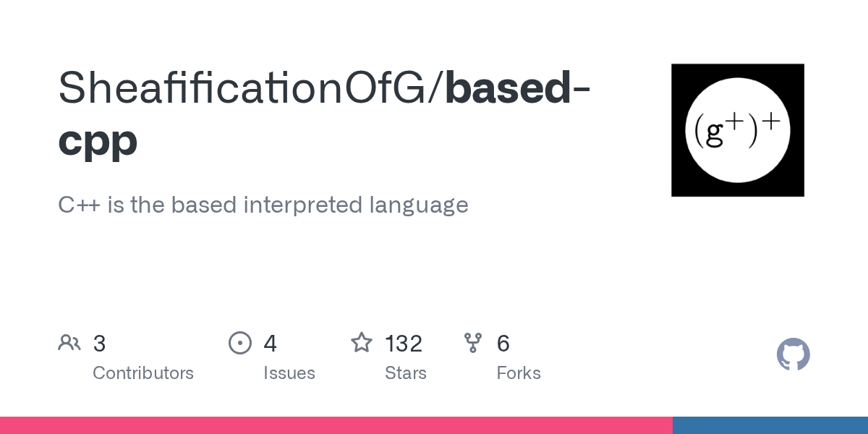Image resolution: width=868 pixels, height=434 pixels.
Task: Click the stars icon
Action: pyautogui.click(x=362, y=342)
